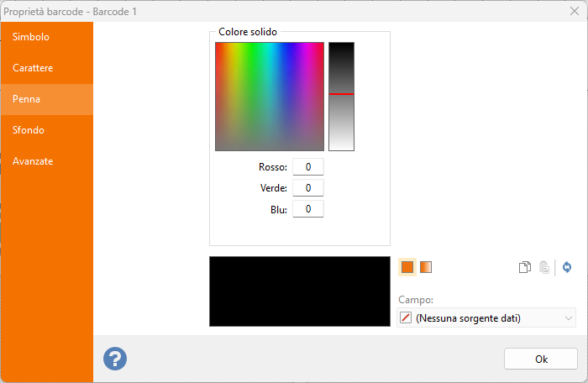Click the copy color icon
588x383 pixels.
tap(525, 267)
